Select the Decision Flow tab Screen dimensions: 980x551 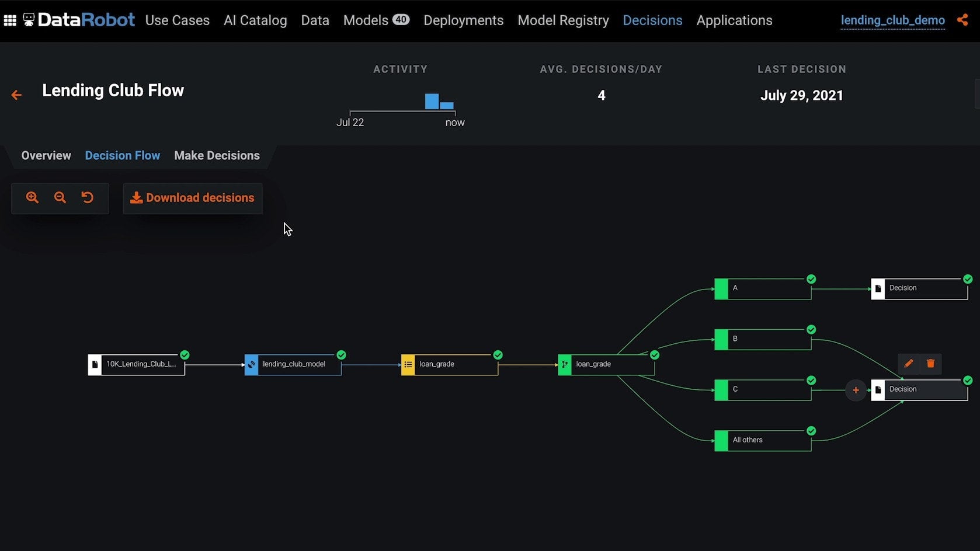tap(123, 156)
